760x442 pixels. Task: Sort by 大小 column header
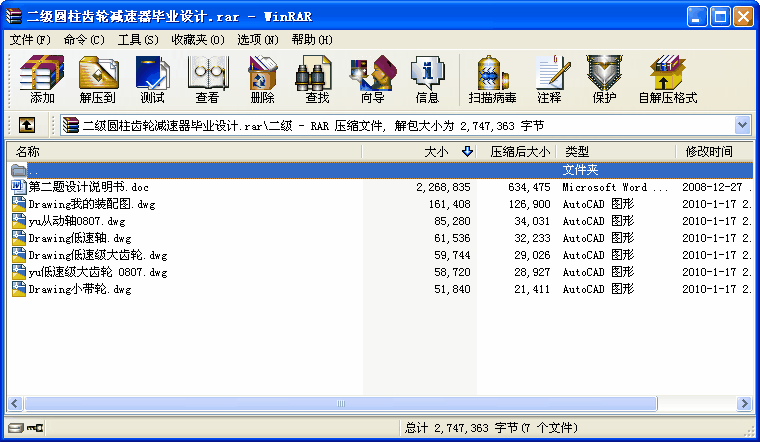point(419,152)
